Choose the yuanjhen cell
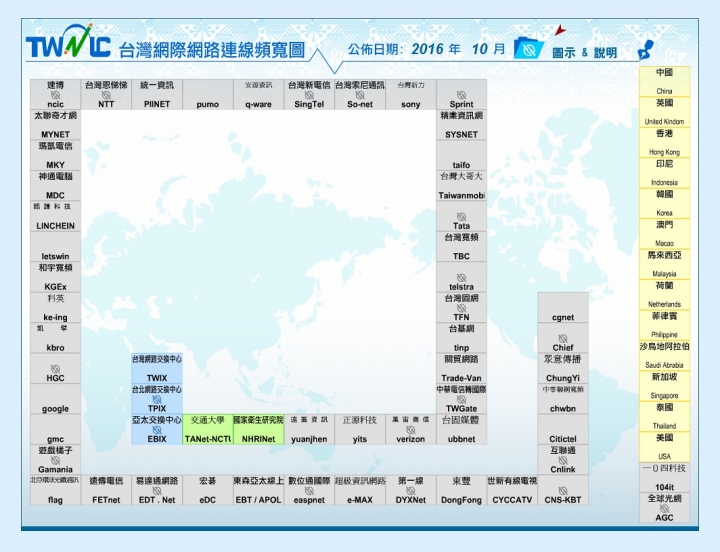The height and width of the screenshot is (552, 720). click(x=309, y=429)
